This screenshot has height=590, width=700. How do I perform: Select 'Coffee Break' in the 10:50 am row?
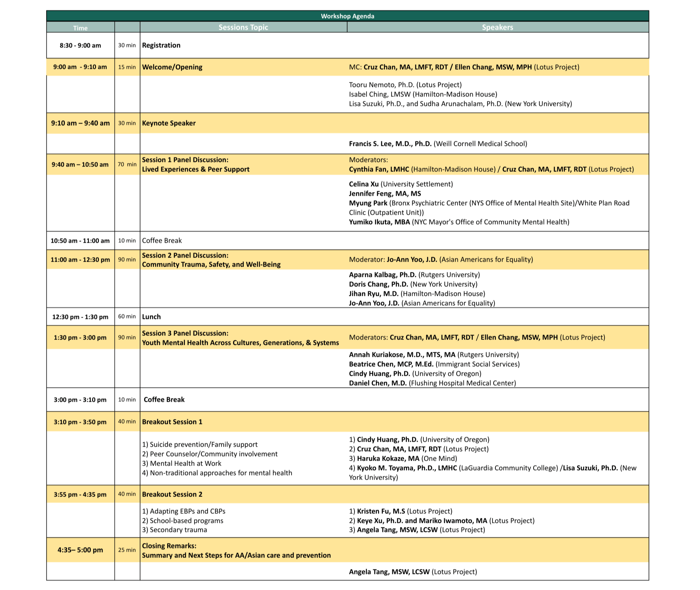[x=162, y=241]
